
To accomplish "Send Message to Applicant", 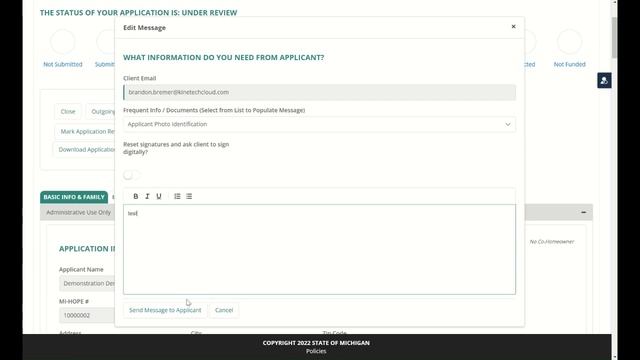I will click(165, 310).
